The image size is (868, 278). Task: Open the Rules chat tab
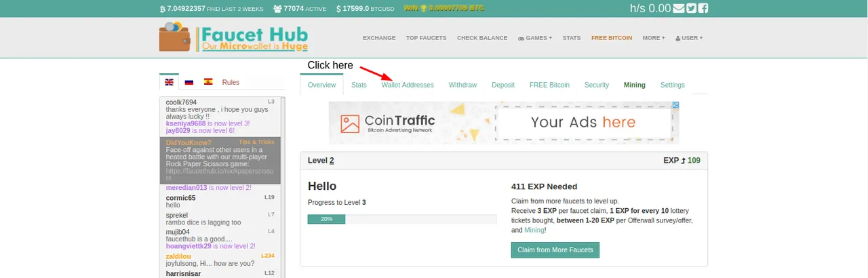click(231, 82)
